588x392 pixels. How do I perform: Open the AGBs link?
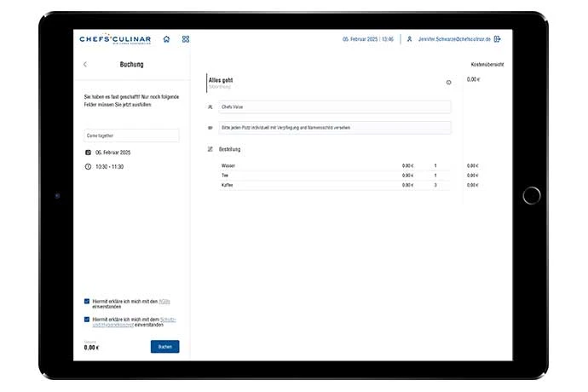pyautogui.click(x=165, y=301)
